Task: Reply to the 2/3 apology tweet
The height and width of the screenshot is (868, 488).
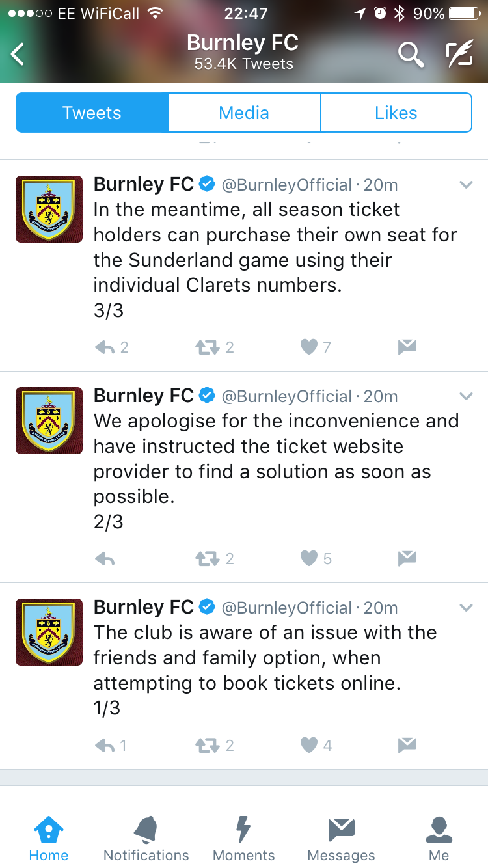Action: click(x=105, y=559)
